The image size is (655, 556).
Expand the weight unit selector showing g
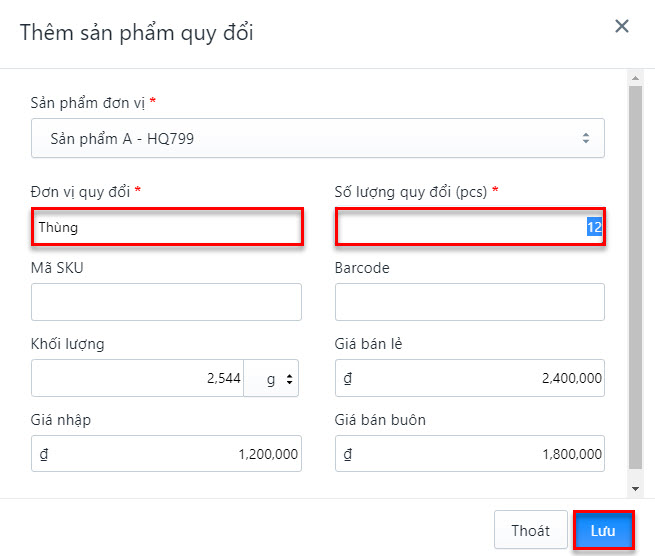[274, 378]
